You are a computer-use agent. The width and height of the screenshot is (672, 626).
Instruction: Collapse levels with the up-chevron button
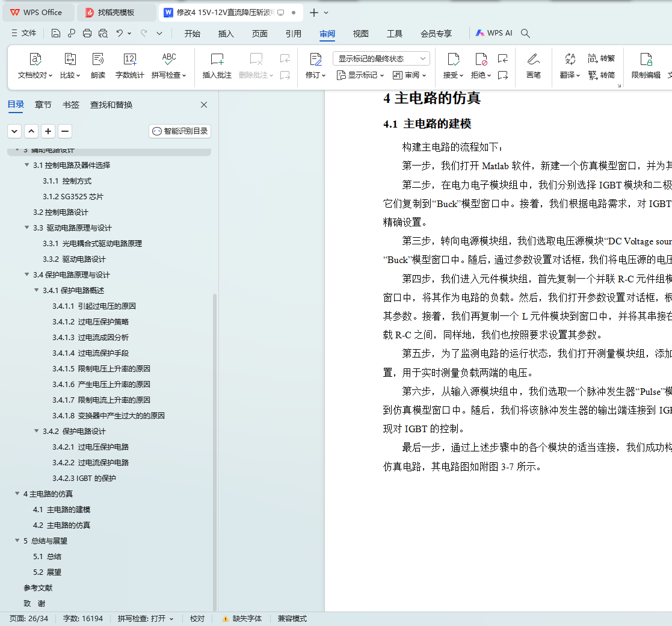tap(31, 131)
